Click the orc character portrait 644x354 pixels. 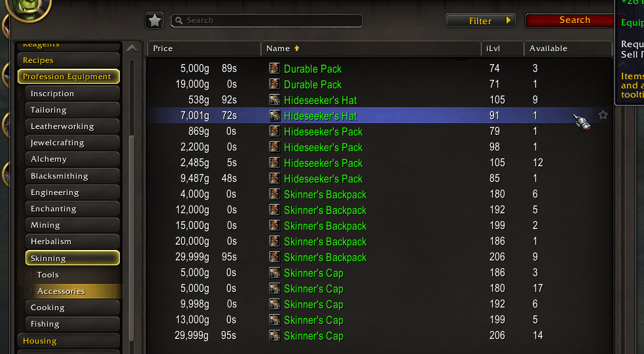pos(29,9)
